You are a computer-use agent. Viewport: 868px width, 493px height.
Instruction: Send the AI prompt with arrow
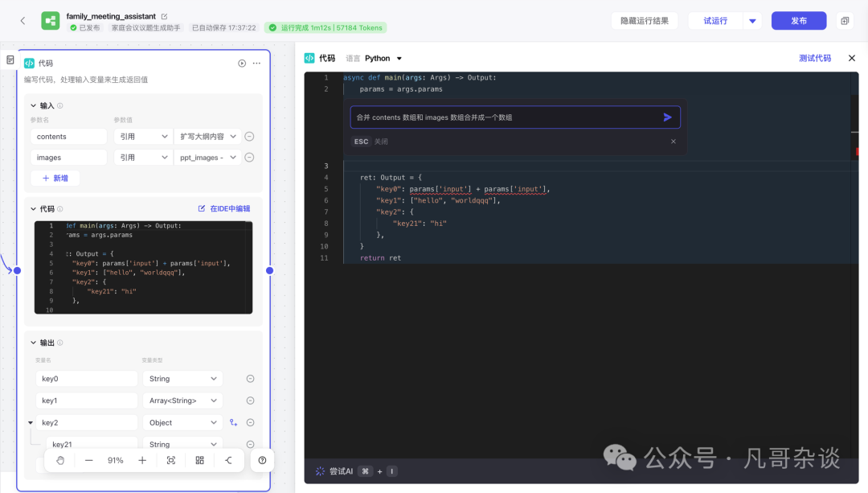[668, 117]
